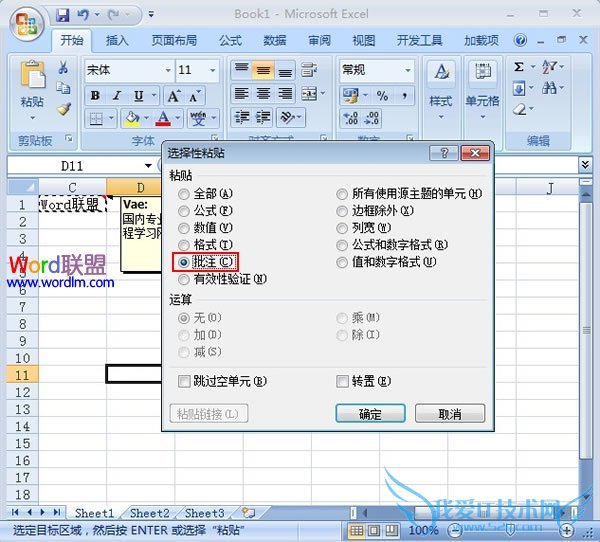Dismiss the dialog with 取消
The width and height of the screenshot is (600, 542).
point(450,413)
